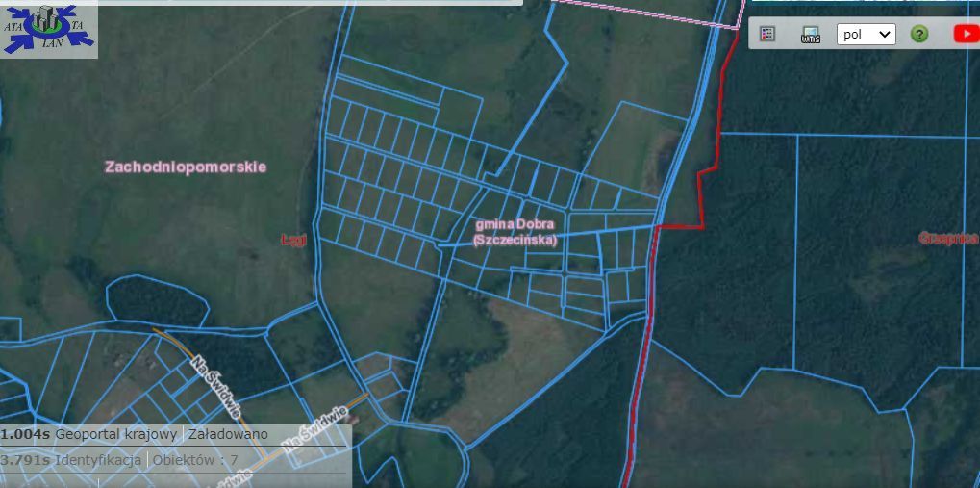Click the 'Załadowano' status text

pyautogui.click(x=227, y=434)
